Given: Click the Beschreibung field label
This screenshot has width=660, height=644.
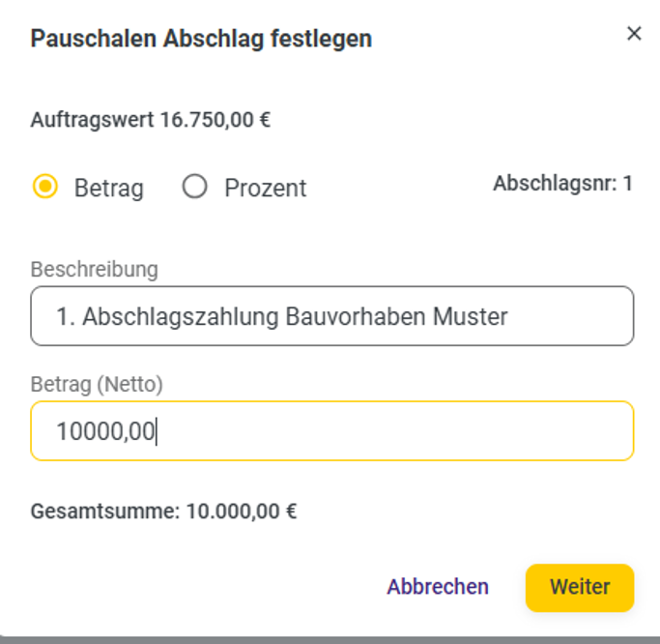Looking at the screenshot, I should tap(95, 270).
